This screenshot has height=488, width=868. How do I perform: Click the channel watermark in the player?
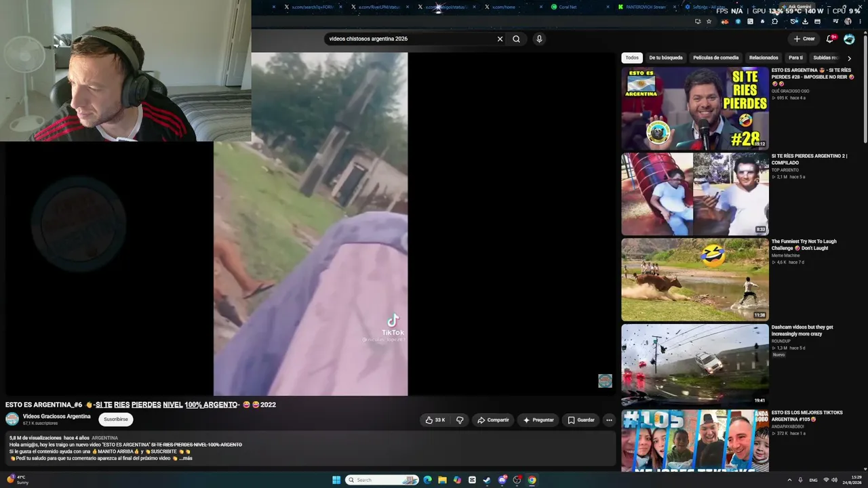point(605,381)
